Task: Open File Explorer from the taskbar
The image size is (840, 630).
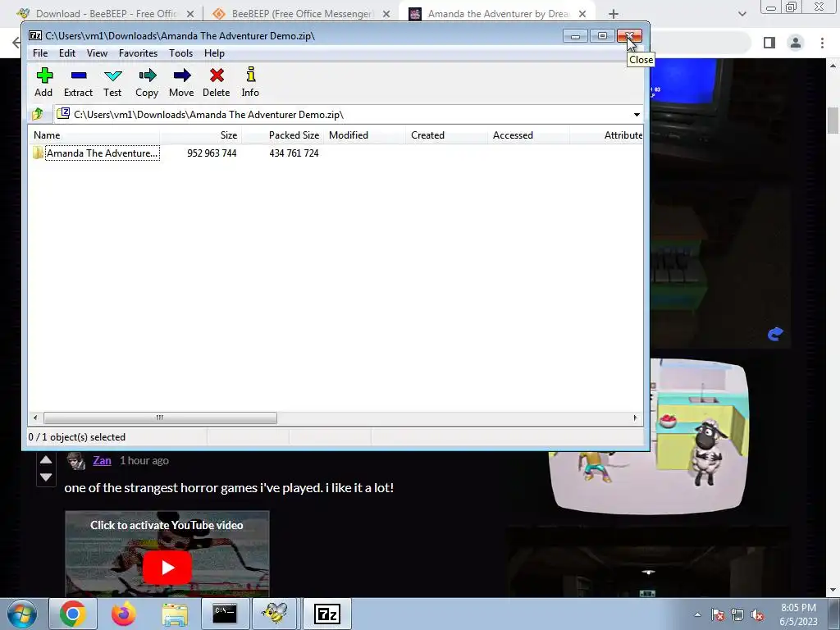Action: 175,614
